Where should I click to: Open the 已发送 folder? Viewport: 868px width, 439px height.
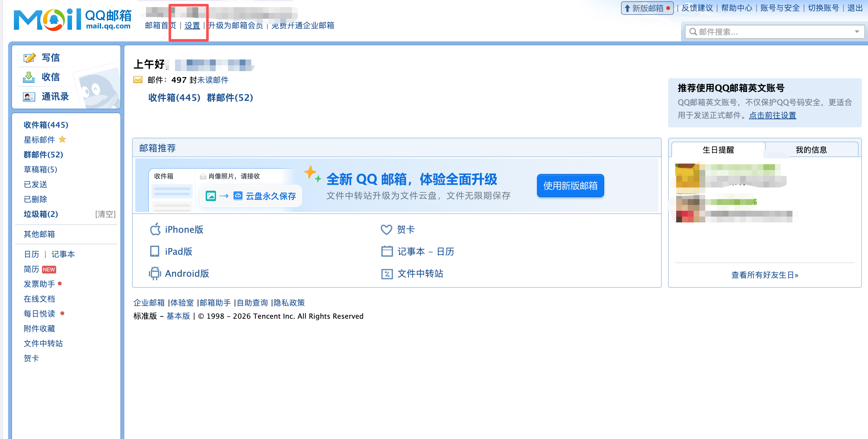click(35, 184)
